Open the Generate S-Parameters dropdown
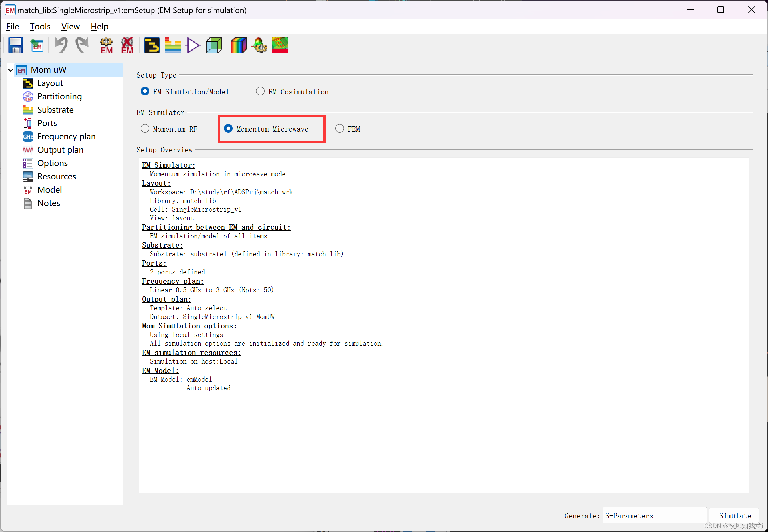 pos(654,516)
